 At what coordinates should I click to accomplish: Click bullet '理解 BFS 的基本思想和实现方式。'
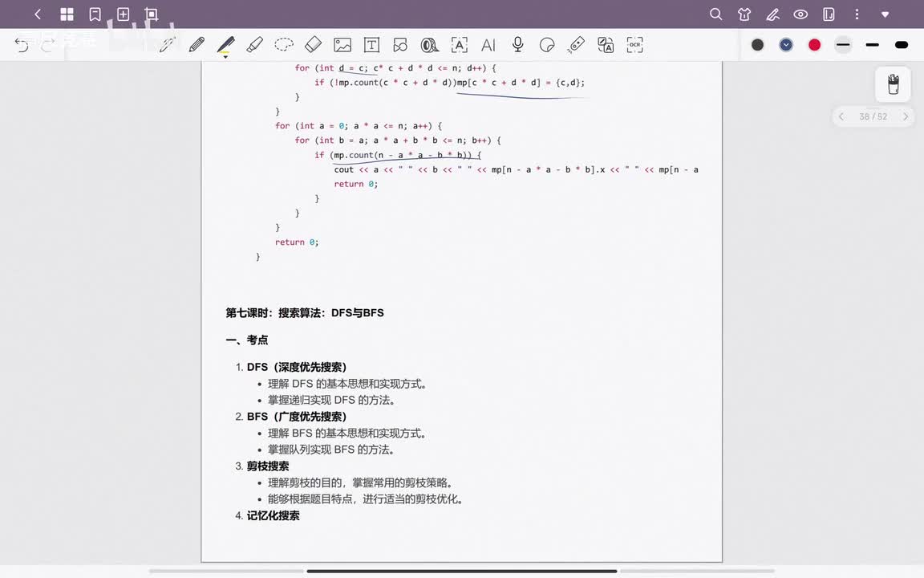coord(347,433)
